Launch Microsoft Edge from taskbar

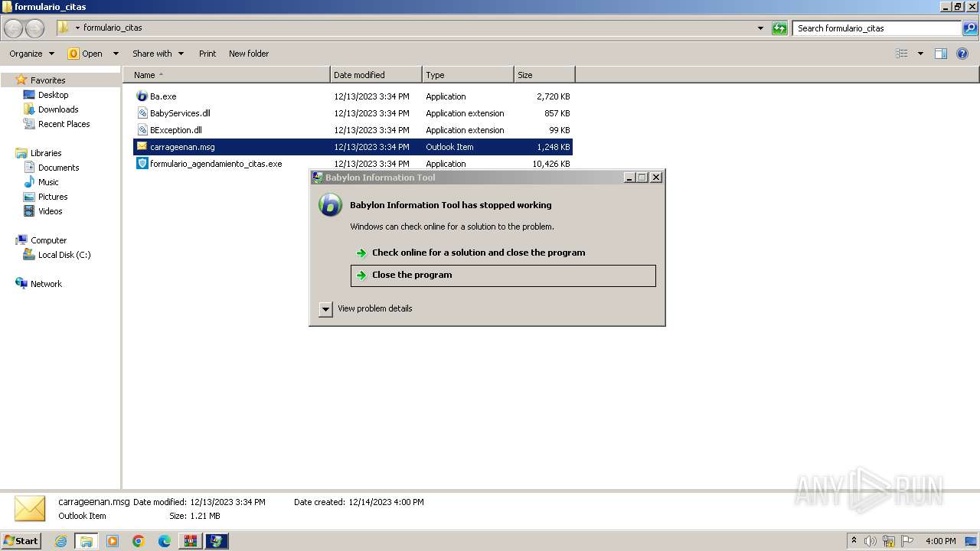click(165, 541)
